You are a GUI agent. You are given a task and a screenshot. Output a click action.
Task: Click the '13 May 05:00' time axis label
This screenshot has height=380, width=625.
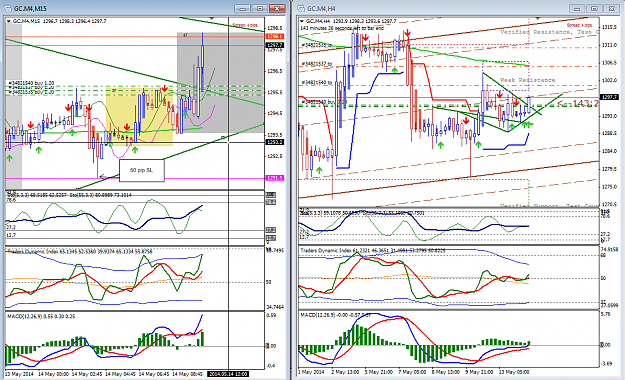[x=514, y=372]
